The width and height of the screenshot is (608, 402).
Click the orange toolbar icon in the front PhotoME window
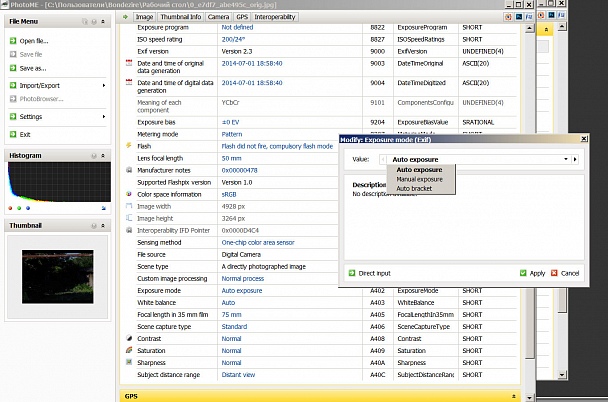508,17
